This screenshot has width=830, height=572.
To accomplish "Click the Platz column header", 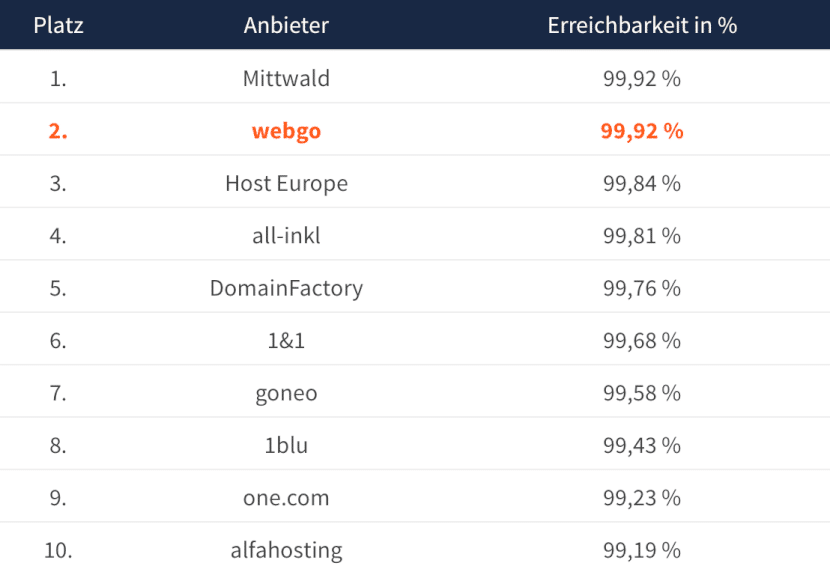I will point(58,25).
